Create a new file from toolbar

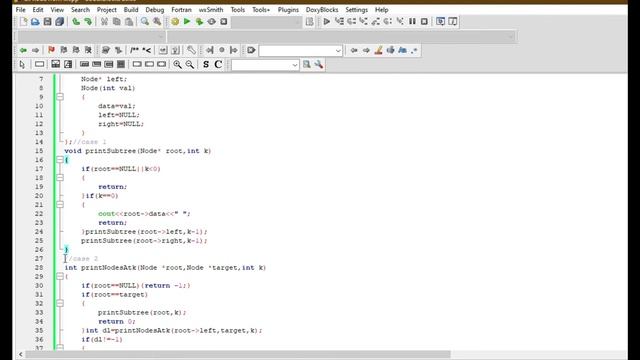(x=23, y=22)
